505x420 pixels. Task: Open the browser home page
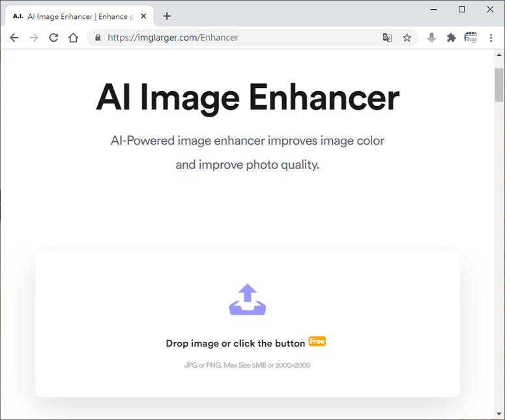(74, 38)
